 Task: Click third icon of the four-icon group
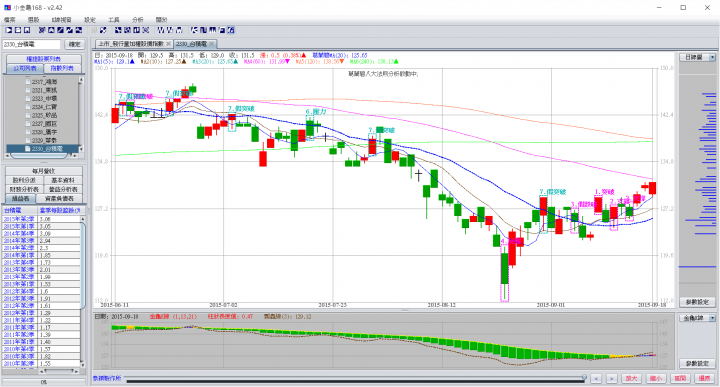pos(136,30)
